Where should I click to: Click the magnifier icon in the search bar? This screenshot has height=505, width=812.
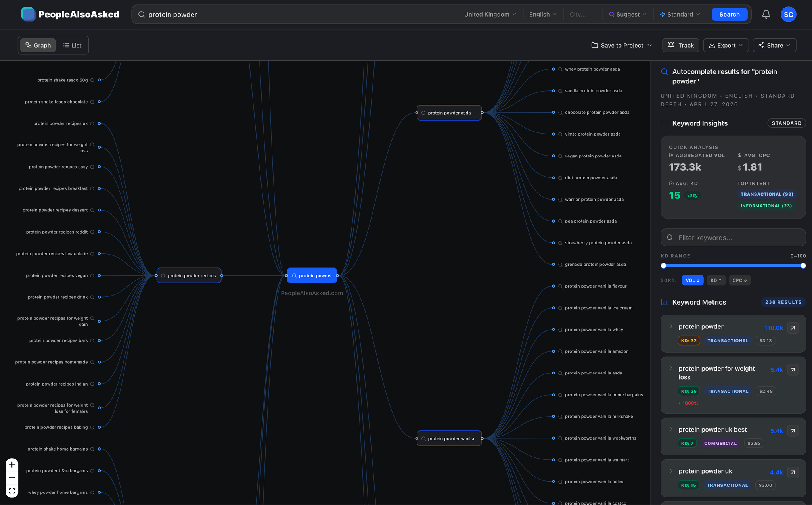click(x=142, y=14)
